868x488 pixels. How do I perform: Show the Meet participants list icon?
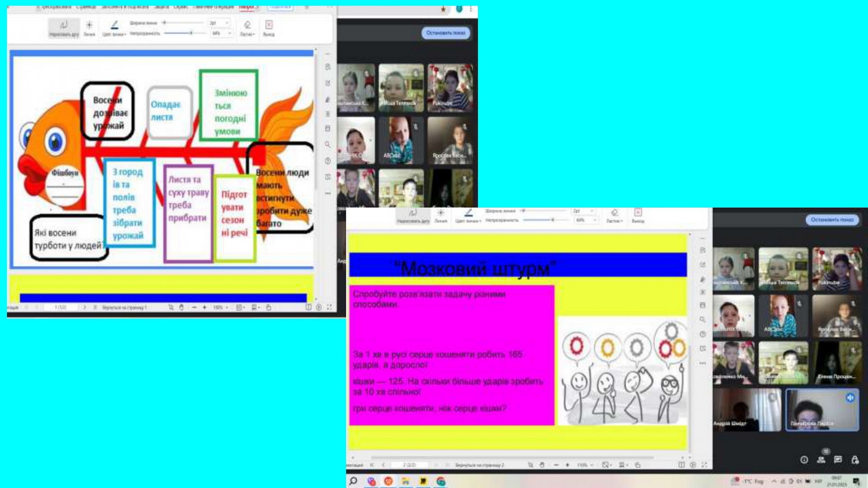tap(821, 459)
